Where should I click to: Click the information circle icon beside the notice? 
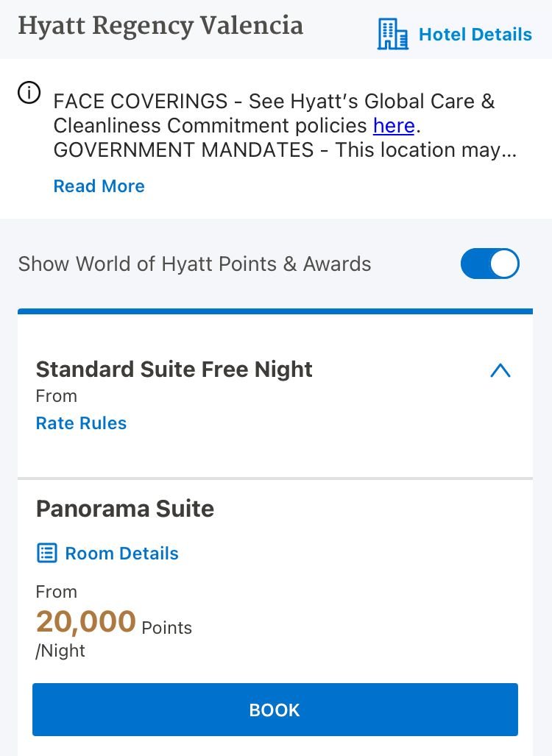tap(29, 93)
